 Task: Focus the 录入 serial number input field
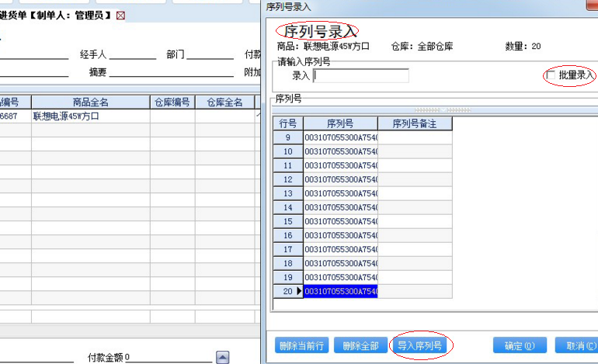pos(361,76)
